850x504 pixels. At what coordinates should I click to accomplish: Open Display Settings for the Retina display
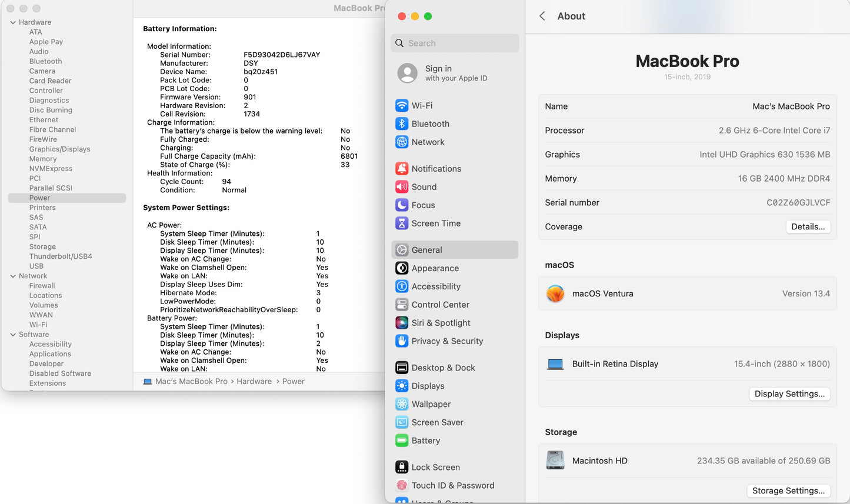click(789, 393)
